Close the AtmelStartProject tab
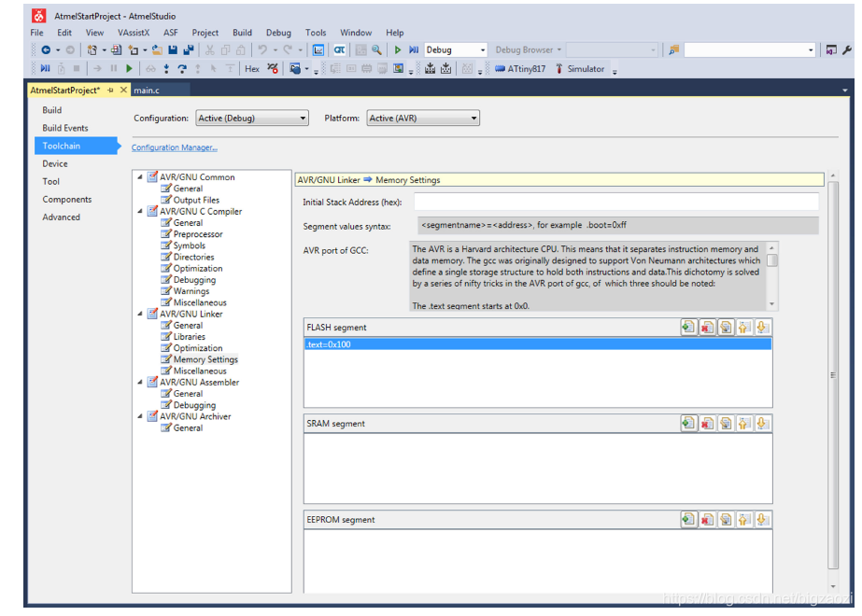 click(x=123, y=90)
